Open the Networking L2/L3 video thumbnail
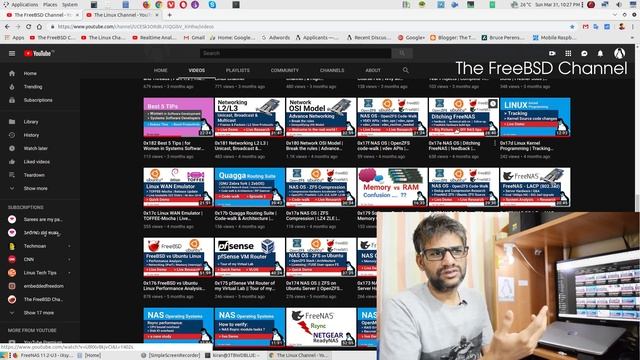The width and height of the screenshot is (640, 360). pyautogui.click(x=250, y=117)
